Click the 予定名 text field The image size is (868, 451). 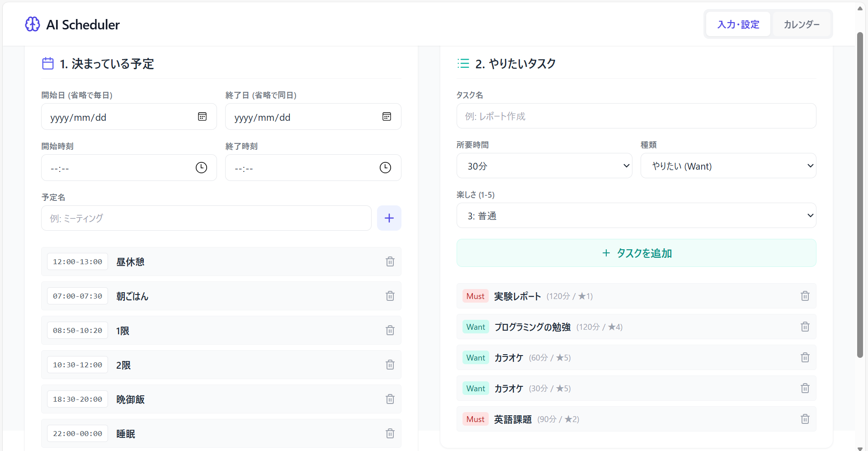(206, 218)
